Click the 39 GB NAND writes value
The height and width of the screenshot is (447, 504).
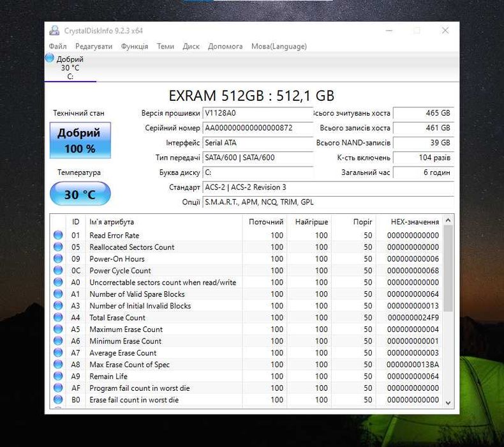click(x=424, y=142)
